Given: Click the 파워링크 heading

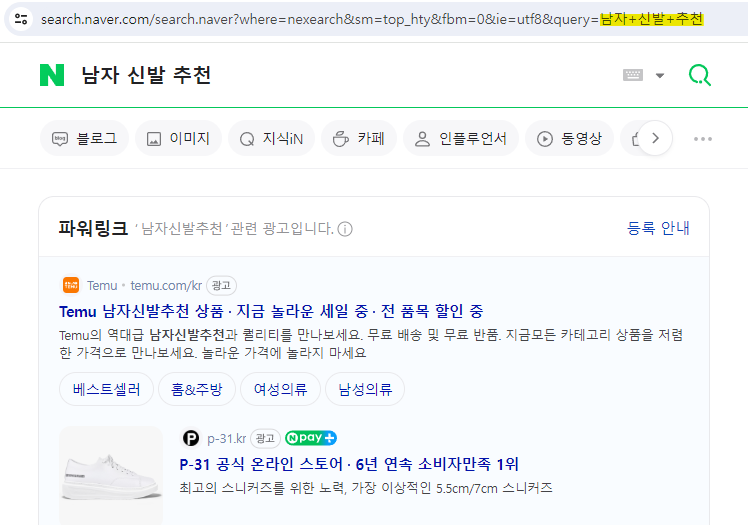Looking at the screenshot, I should [x=94, y=228].
